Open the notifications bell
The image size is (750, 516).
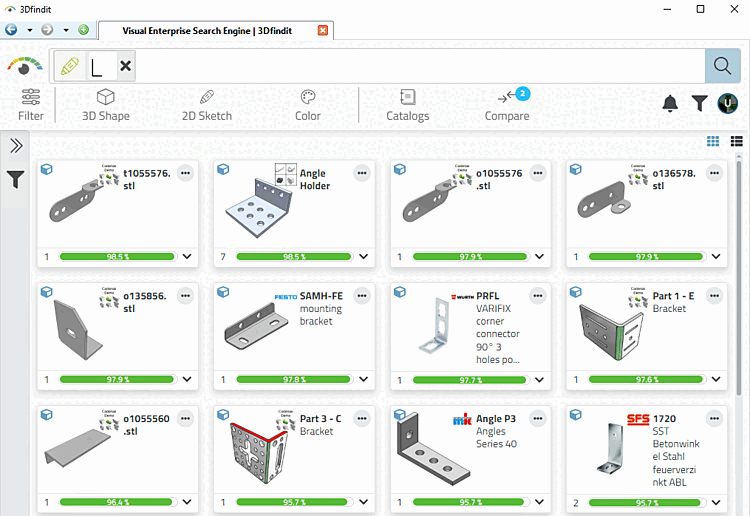click(x=670, y=103)
